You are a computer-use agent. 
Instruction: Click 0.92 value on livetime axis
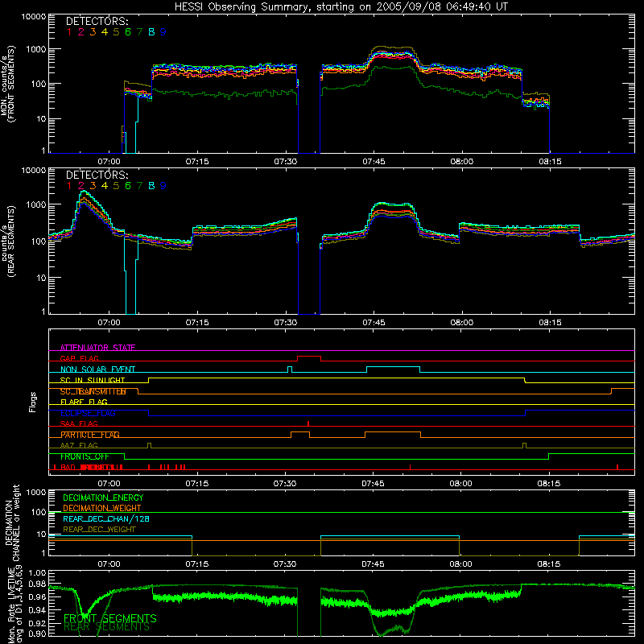click(37, 622)
